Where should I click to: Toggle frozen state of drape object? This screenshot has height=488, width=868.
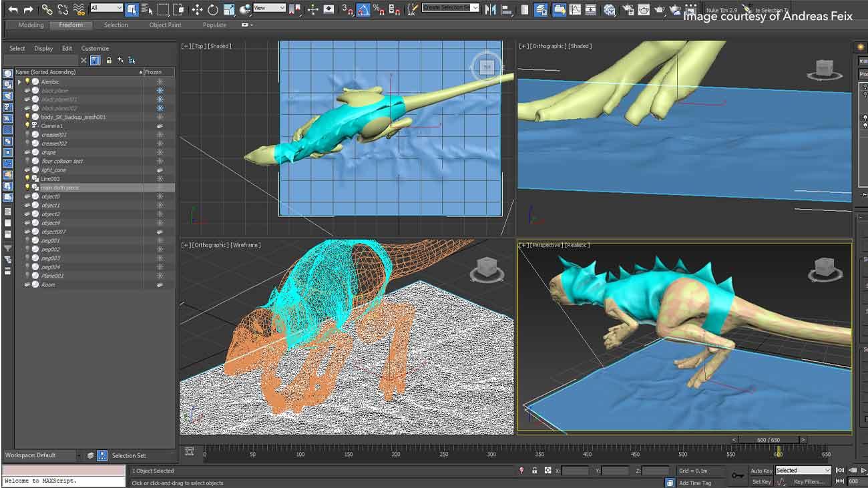tap(160, 152)
